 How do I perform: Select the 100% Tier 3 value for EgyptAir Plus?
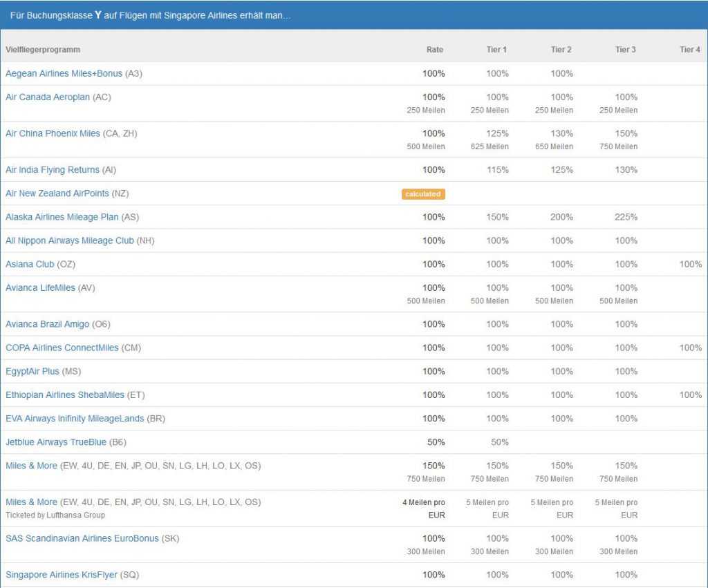coord(626,372)
